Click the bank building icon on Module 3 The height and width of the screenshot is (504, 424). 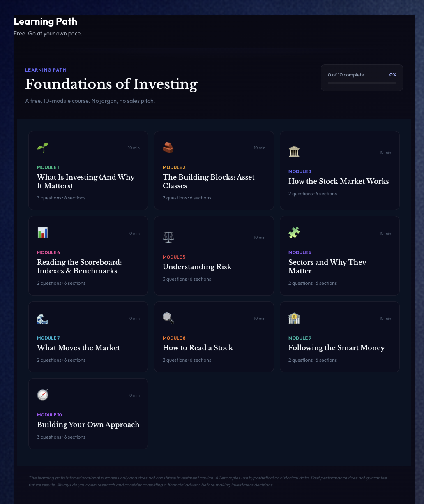(x=294, y=151)
